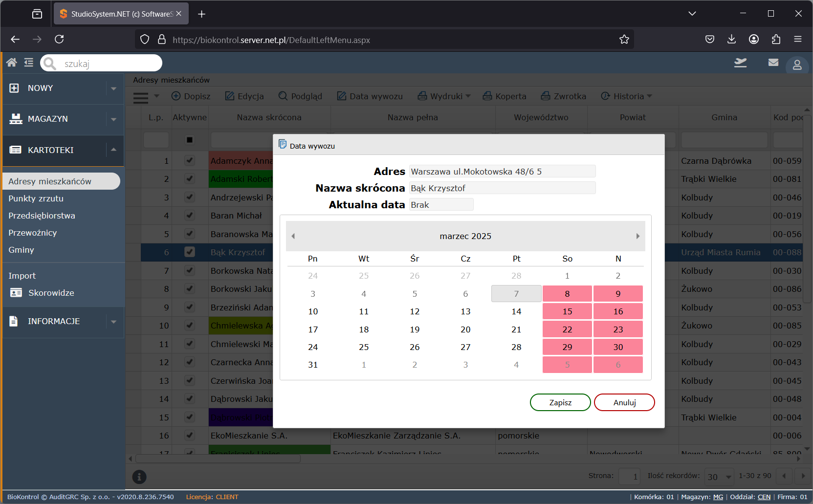Click the info circle icon at the bottom left
The height and width of the screenshot is (504, 813).
coord(139,477)
